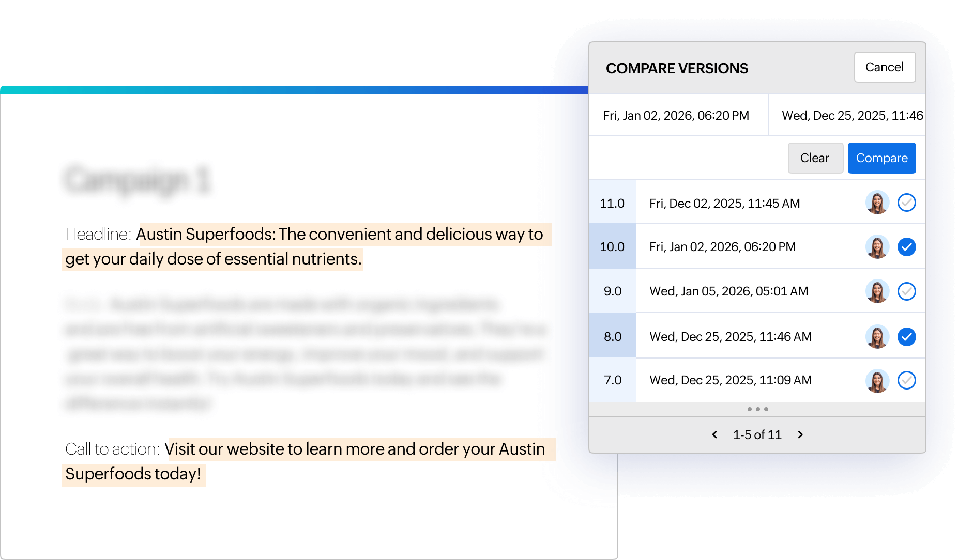Click author avatar for version 11.0

pyautogui.click(x=877, y=203)
